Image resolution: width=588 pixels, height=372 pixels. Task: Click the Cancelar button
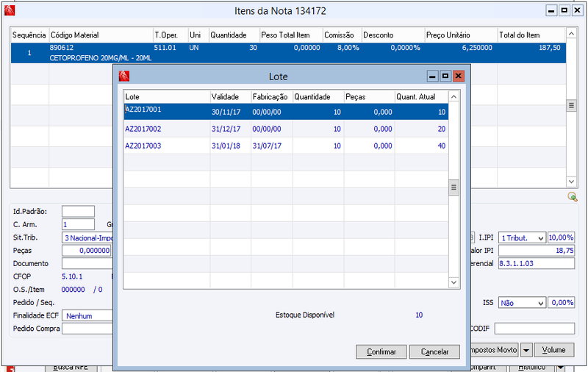(434, 351)
